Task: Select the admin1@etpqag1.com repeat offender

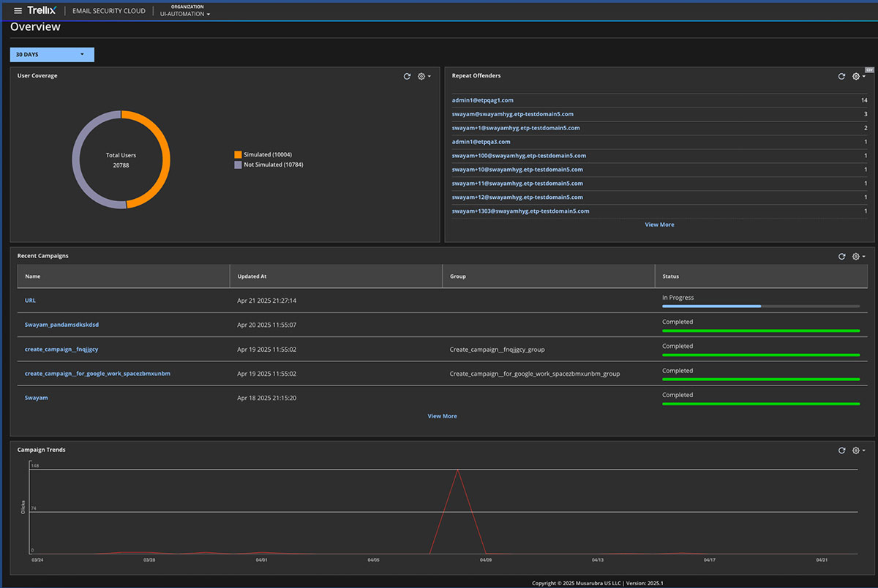Action: click(x=482, y=100)
